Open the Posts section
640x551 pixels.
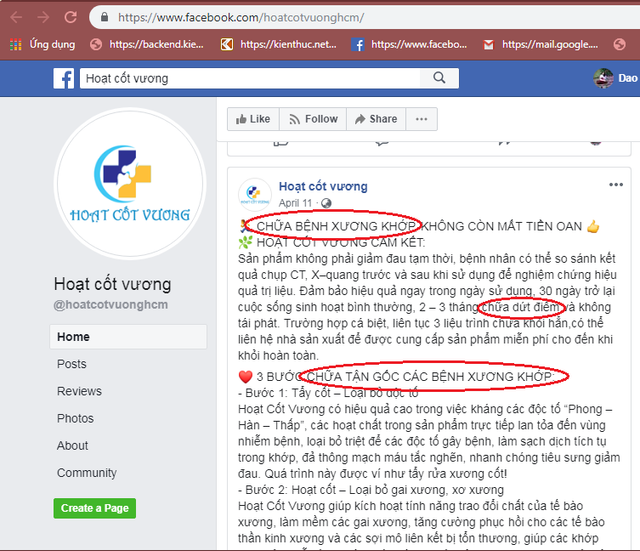coord(72,364)
